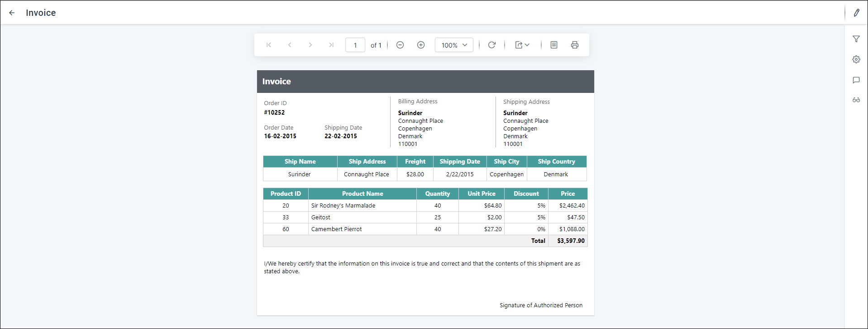The height and width of the screenshot is (329, 868).
Task: Go to previous page of report
Action: [x=290, y=45]
